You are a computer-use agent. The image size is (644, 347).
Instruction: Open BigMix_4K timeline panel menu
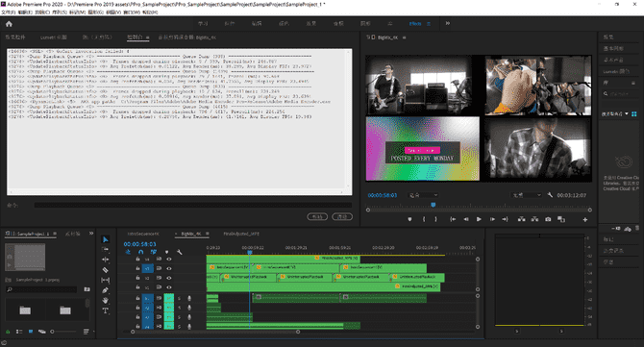click(x=207, y=234)
